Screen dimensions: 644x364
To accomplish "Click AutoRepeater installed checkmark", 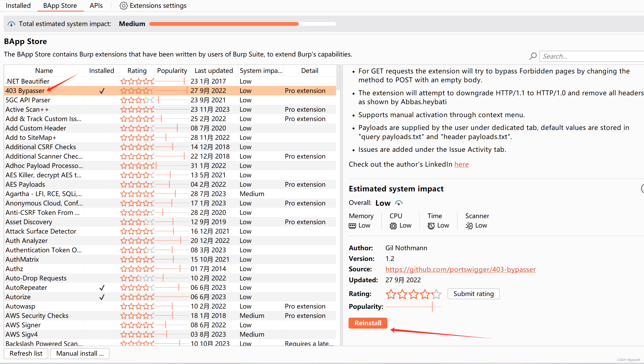I will pyautogui.click(x=102, y=288).
